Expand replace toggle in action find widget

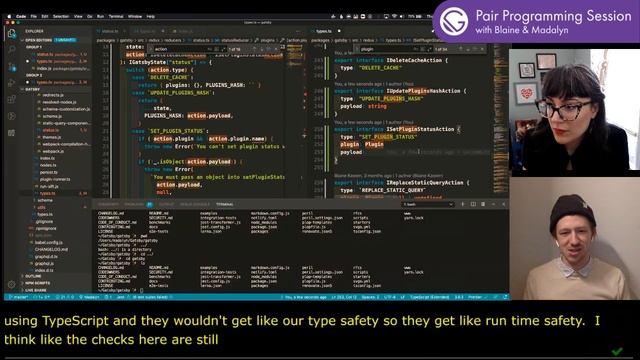coord(150,49)
